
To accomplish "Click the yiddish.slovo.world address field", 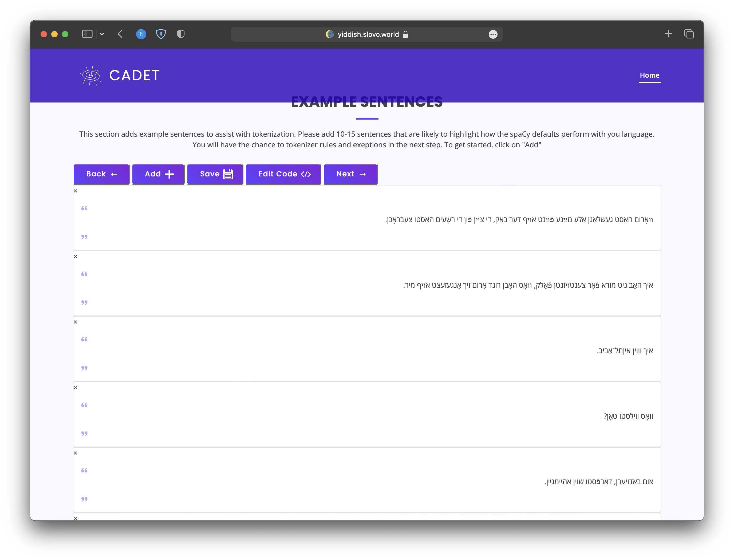I will (x=368, y=34).
